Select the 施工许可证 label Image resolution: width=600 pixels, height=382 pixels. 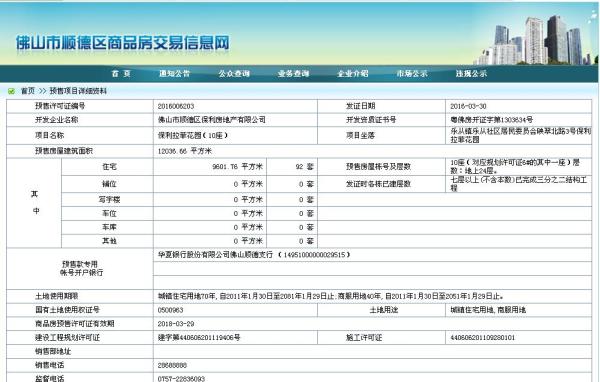pyautogui.click(x=364, y=338)
